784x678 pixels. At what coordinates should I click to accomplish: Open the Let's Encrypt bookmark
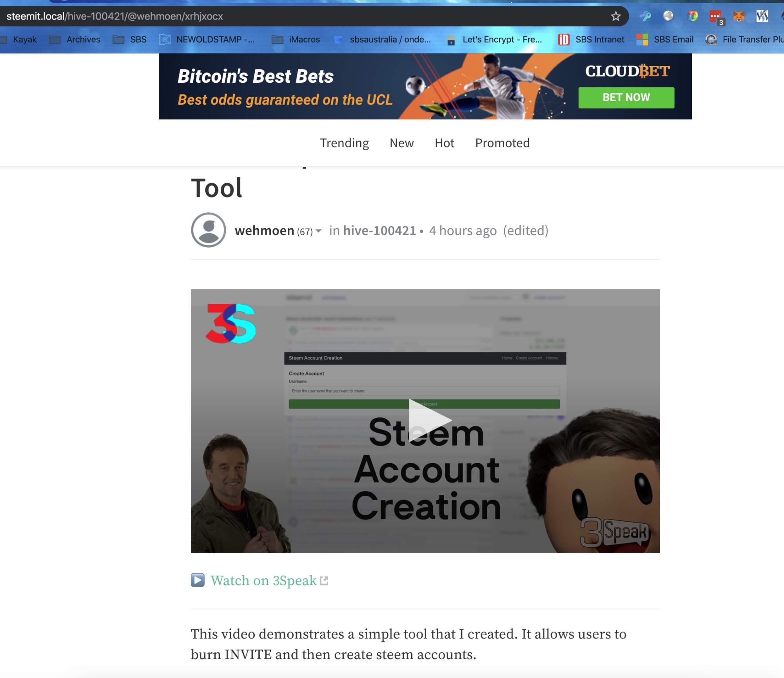tap(494, 39)
